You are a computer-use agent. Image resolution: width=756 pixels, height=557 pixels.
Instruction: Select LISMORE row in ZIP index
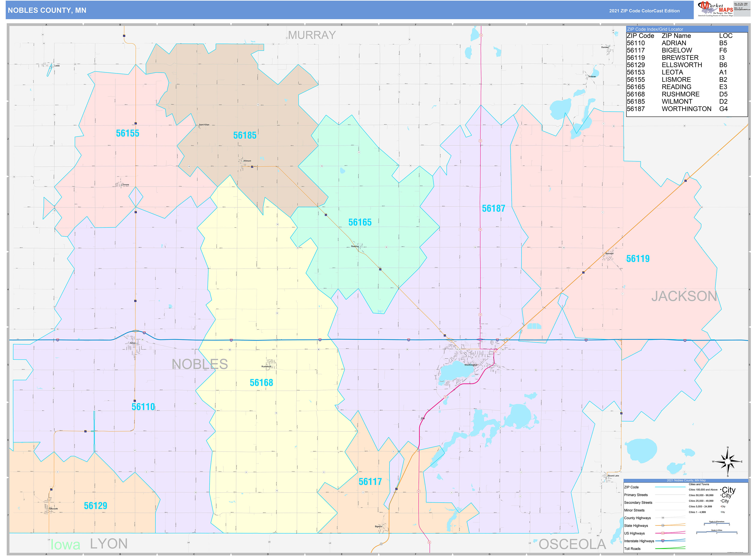pyautogui.click(x=677, y=79)
